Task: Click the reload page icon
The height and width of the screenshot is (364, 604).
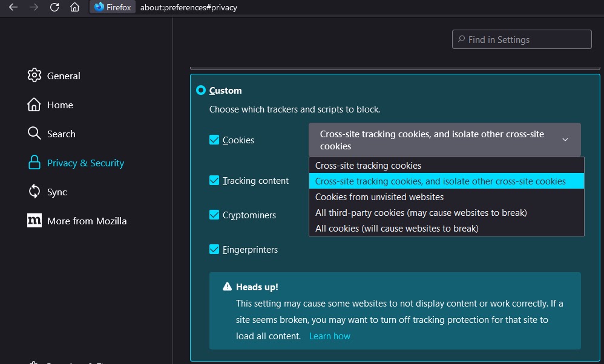Action: pyautogui.click(x=54, y=7)
